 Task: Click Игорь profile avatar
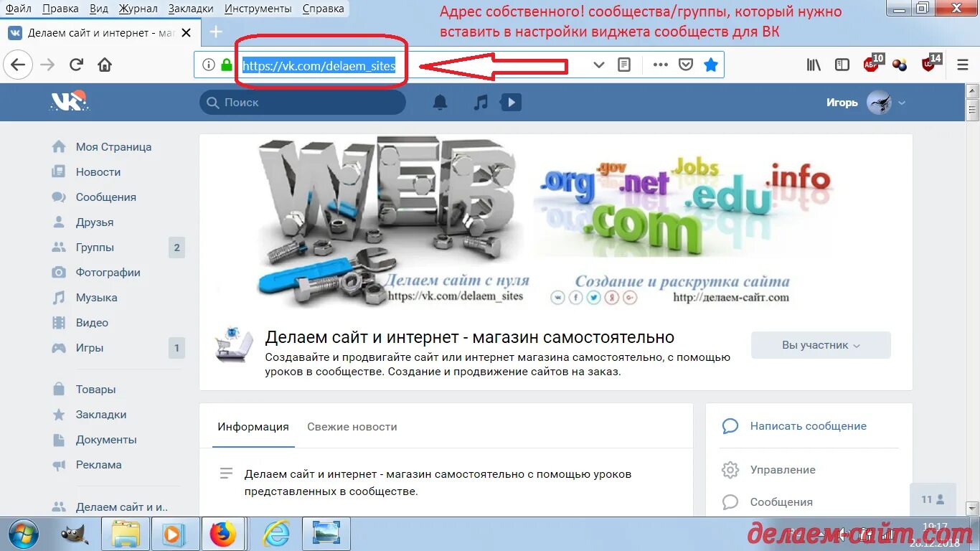[879, 103]
